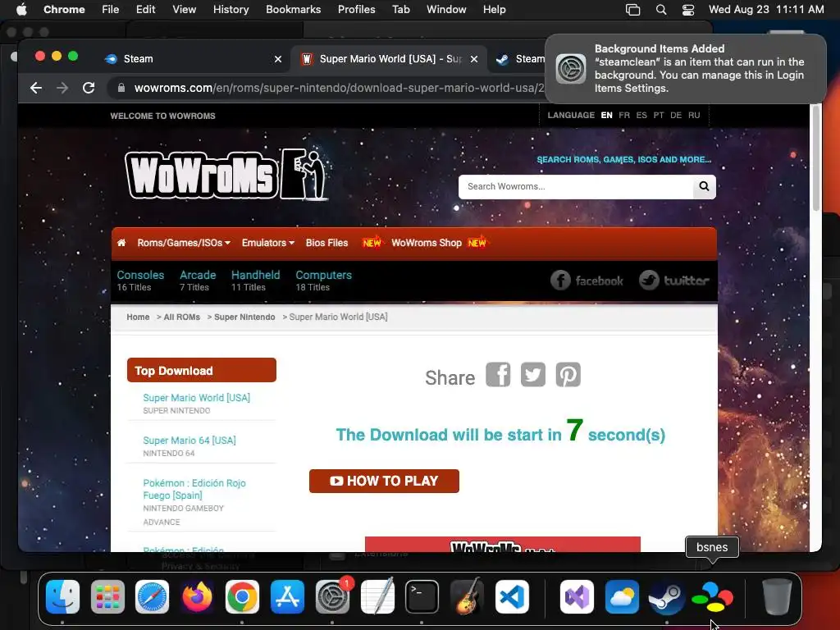Reload the current page
The image size is (840, 630).
coord(89,88)
